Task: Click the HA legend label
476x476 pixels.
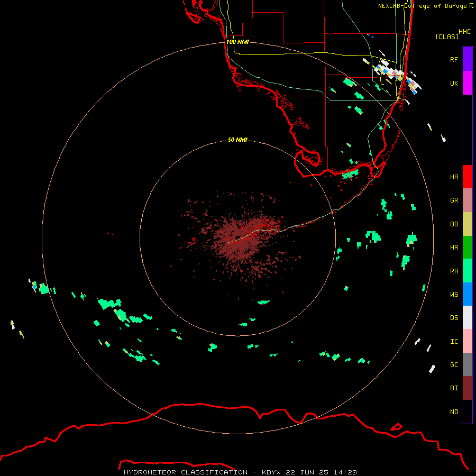Action: click(454, 177)
